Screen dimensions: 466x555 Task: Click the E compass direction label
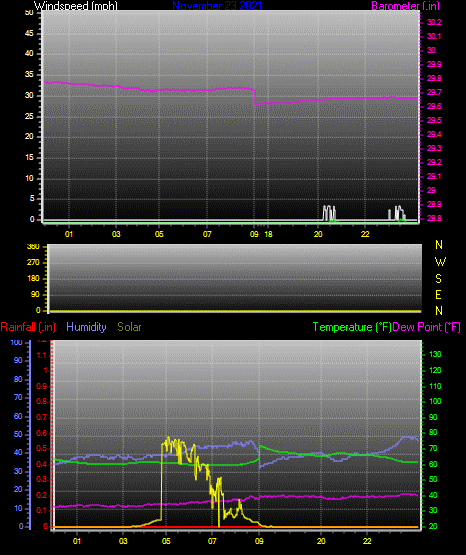(x=438, y=295)
